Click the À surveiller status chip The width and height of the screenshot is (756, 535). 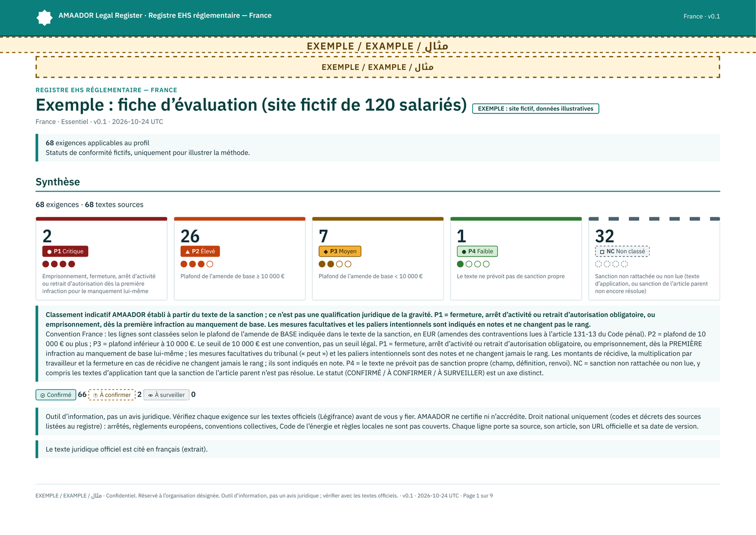click(166, 395)
